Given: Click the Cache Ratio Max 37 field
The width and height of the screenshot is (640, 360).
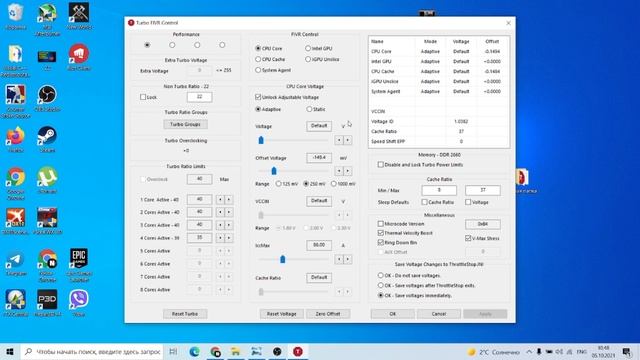Looking at the screenshot, I should click(482, 190).
